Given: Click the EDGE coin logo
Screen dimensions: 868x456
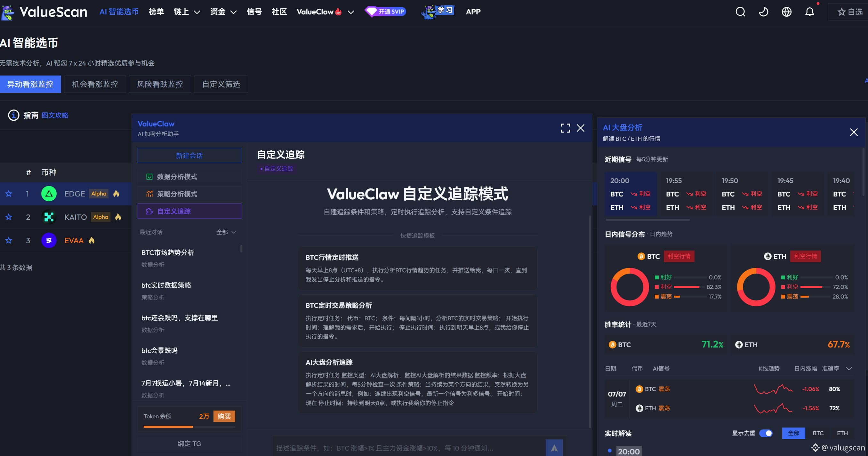Looking at the screenshot, I should click(x=49, y=194).
